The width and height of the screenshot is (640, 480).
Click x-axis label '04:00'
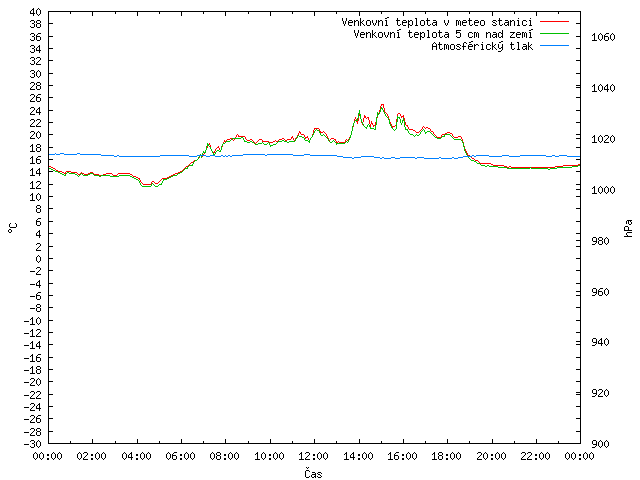click(x=136, y=456)
